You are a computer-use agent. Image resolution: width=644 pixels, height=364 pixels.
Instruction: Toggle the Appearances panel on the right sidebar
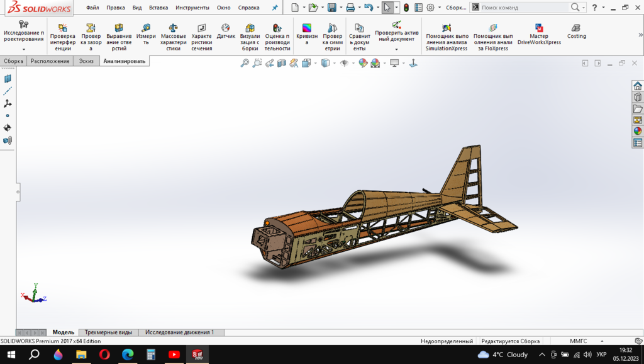point(638,131)
